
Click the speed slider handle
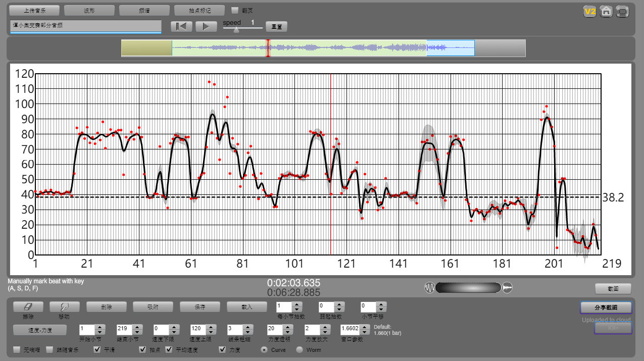point(236,30)
